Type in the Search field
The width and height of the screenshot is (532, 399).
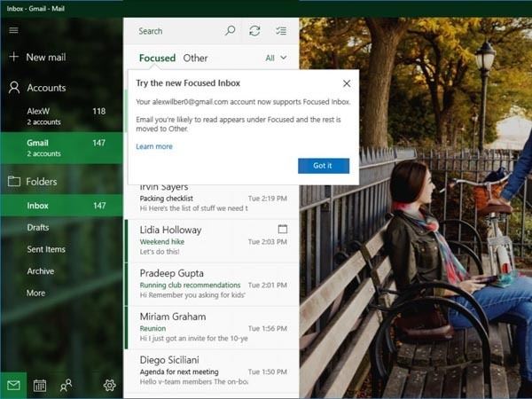(177, 31)
